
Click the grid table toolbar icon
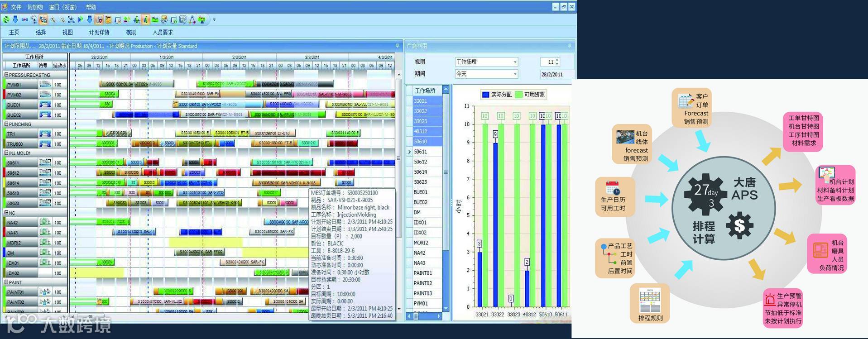coord(182,19)
